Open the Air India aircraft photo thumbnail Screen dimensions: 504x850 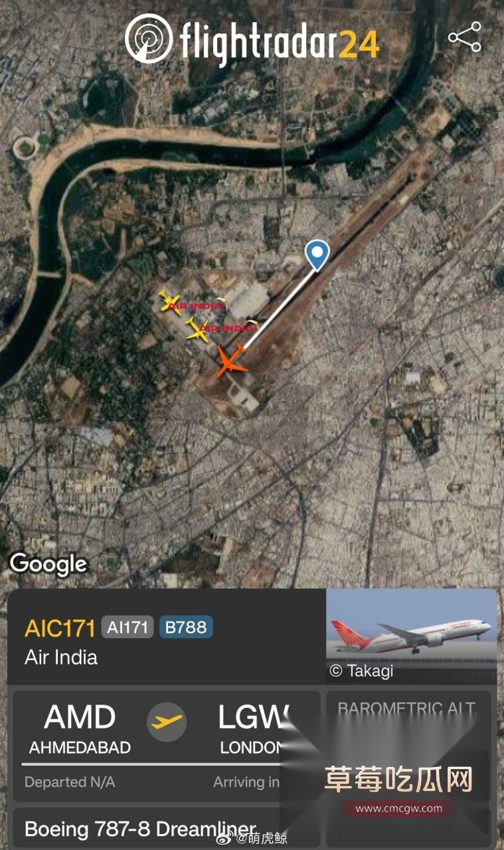tap(412, 636)
